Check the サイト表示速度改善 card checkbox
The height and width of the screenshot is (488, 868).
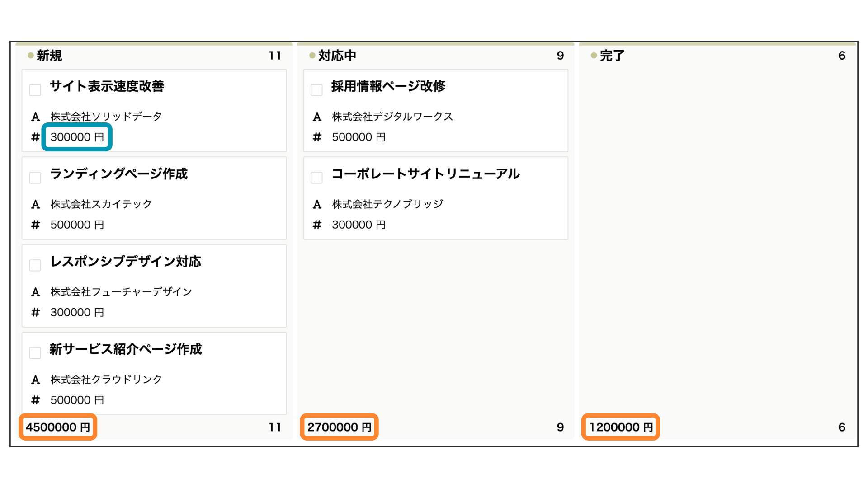click(35, 90)
